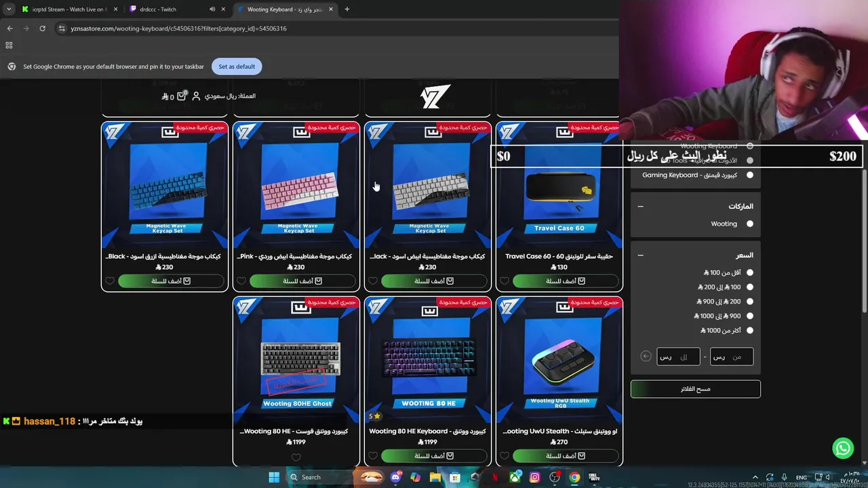868x488 pixels.
Task: Select price filter 200 to 900
Action: (749, 302)
